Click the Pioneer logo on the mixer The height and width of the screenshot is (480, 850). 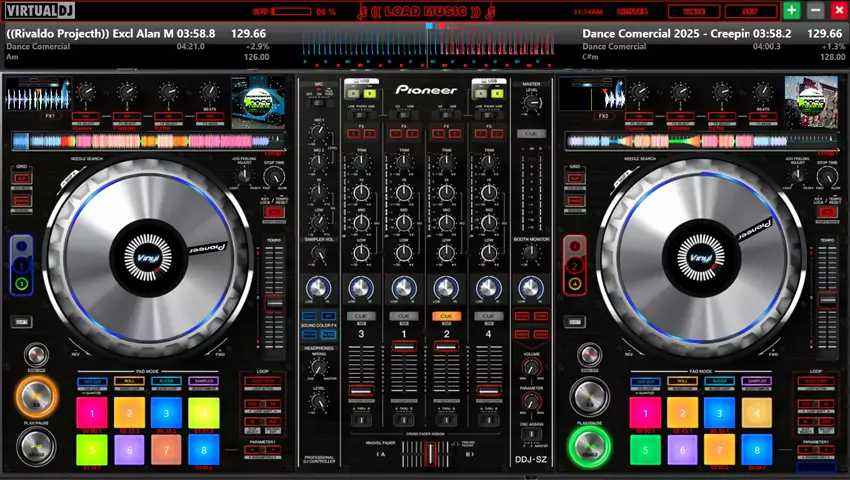point(425,89)
